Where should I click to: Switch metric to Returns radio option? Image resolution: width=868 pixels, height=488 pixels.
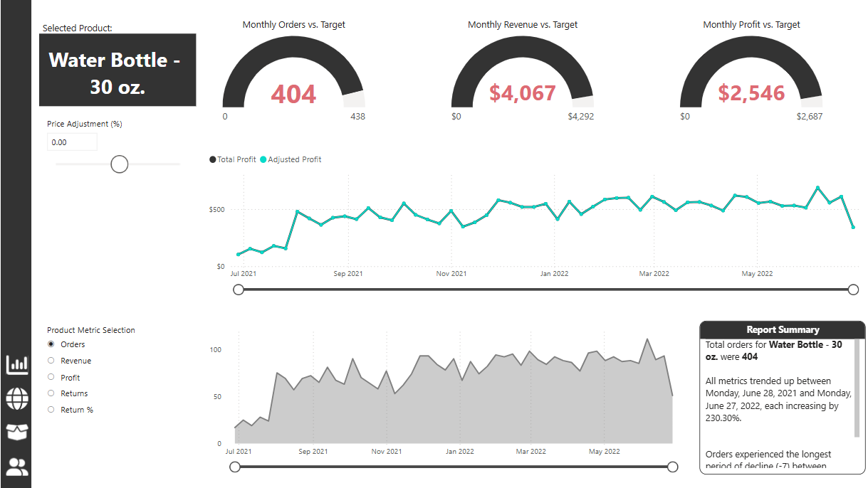pyautogui.click(x=51, y=393)
